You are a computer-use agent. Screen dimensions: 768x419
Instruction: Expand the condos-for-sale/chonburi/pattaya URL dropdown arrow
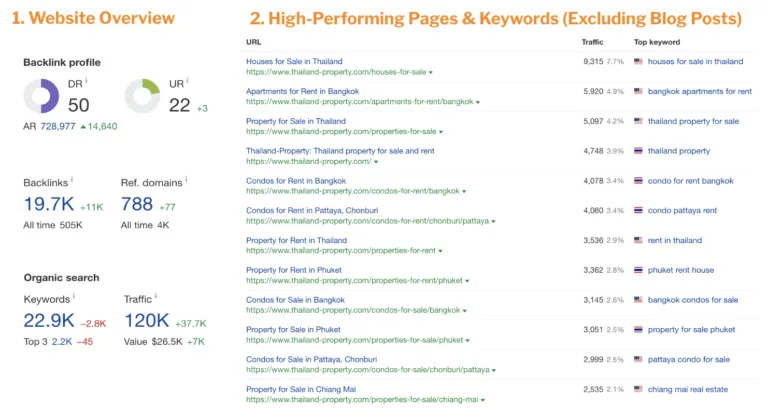pyautogui.click(x=494, y=370)
